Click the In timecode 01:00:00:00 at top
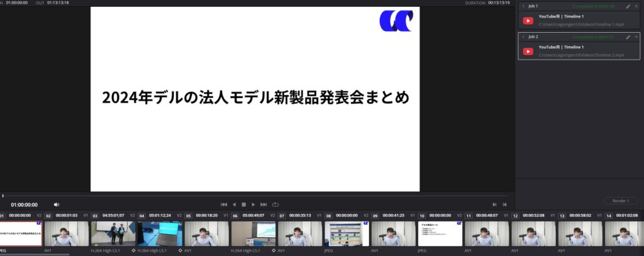 17,3
